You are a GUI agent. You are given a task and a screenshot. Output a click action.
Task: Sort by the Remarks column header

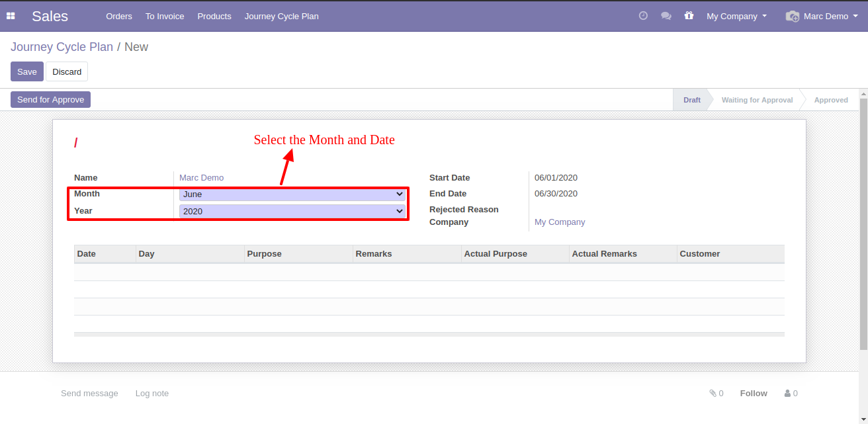coord(408,254)
